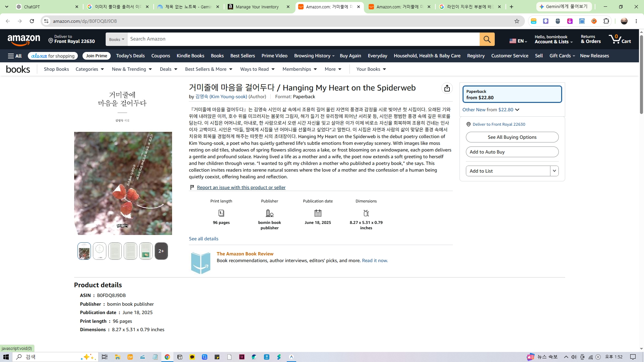Select the Paperback format option
Viewport: 644px width, 362px height.
tap(512, 94)
